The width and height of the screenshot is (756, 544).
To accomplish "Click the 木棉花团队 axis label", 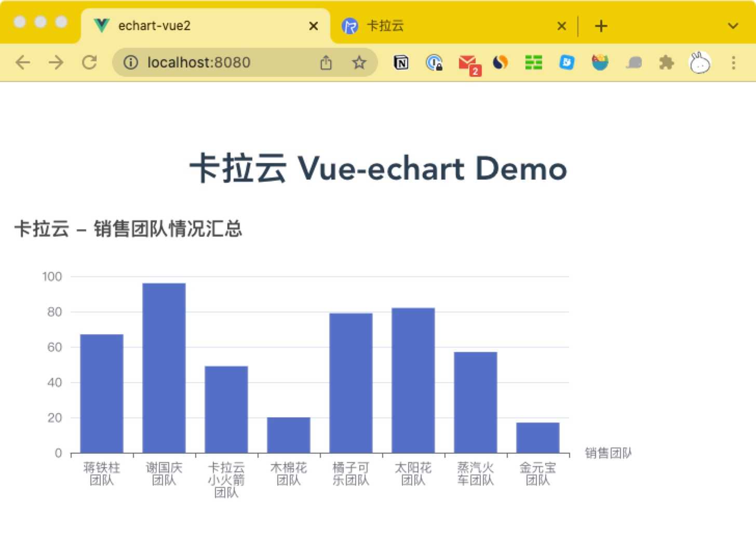I will click(x=289, y=474).
